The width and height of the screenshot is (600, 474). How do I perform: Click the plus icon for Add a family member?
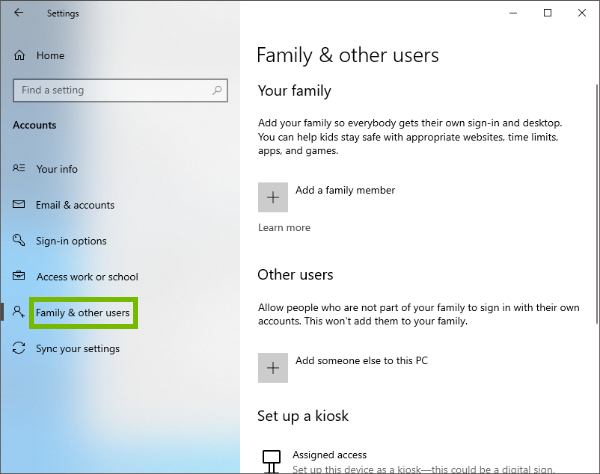[273, 197]
